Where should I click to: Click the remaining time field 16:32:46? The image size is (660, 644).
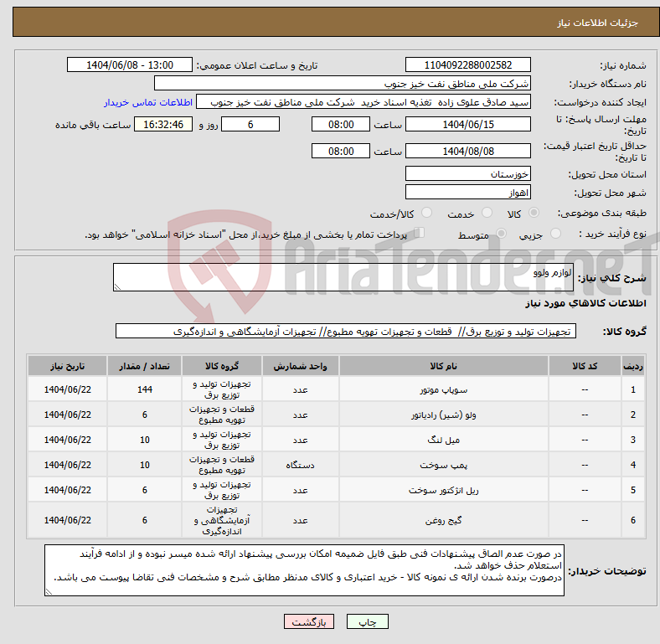click(163, 124)
